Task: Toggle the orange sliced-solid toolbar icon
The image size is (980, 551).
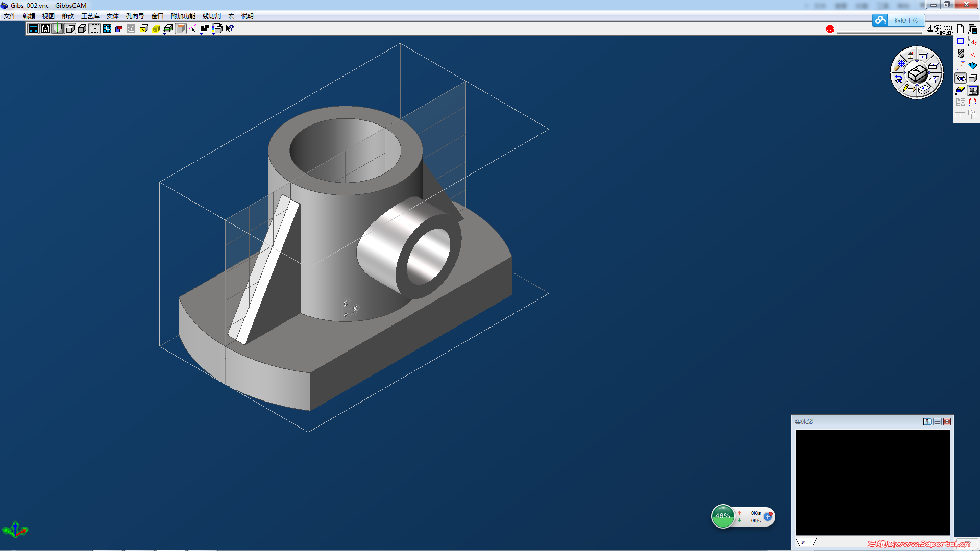Action: pyautogui.click(x=180, y=29)
